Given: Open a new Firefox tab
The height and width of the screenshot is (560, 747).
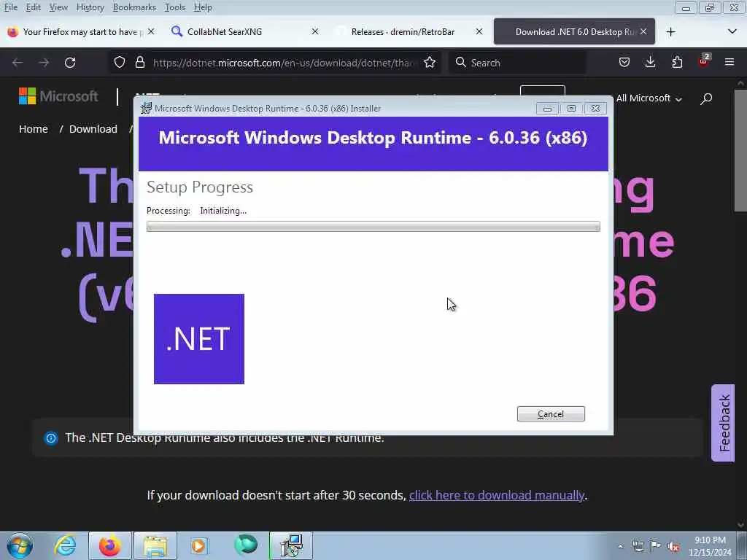Looking at the screenshot, I should pos(671,32).
